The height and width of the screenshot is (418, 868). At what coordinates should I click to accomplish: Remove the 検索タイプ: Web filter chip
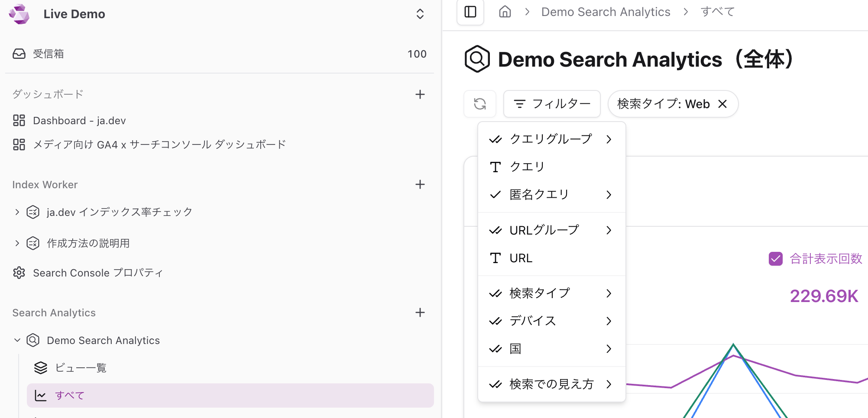pyautogui.click(x=722, y=104)
